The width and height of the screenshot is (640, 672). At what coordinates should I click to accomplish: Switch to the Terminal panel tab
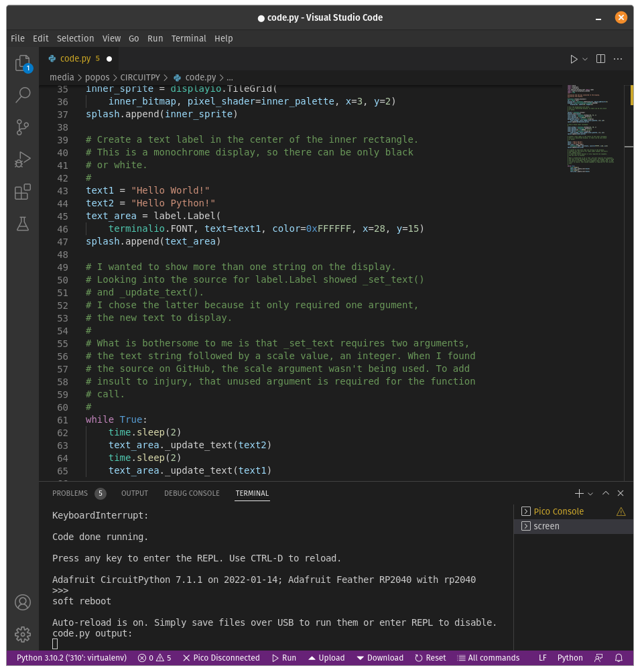(x=252, y=493)
